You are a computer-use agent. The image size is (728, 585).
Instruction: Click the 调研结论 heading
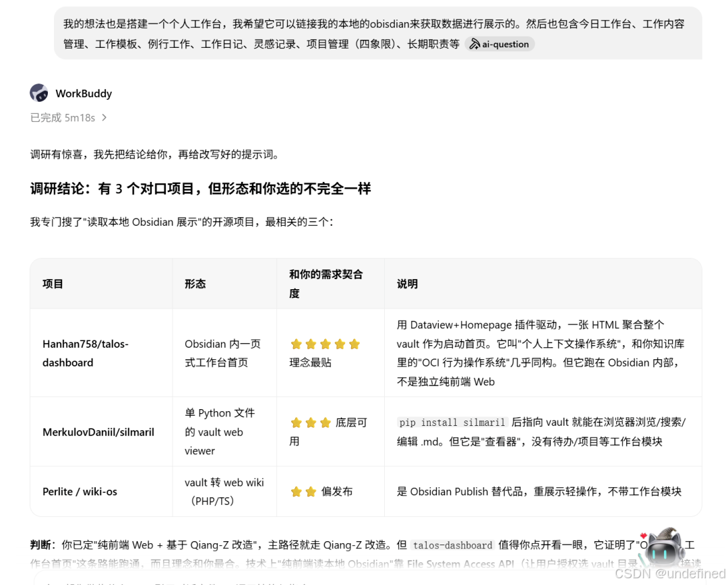pos(201,189)
